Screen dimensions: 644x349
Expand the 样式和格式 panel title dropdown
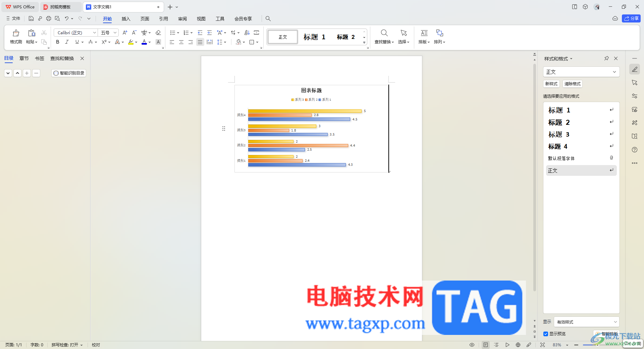571,59
